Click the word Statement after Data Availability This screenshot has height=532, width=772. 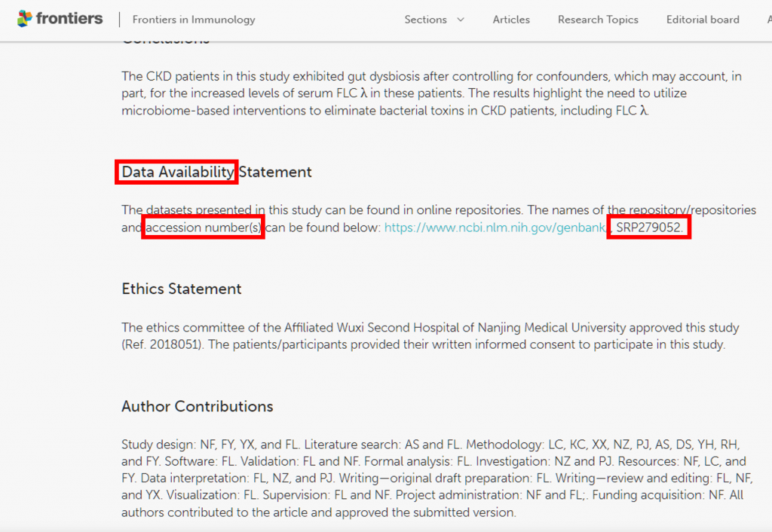click(x=275, y=172)
